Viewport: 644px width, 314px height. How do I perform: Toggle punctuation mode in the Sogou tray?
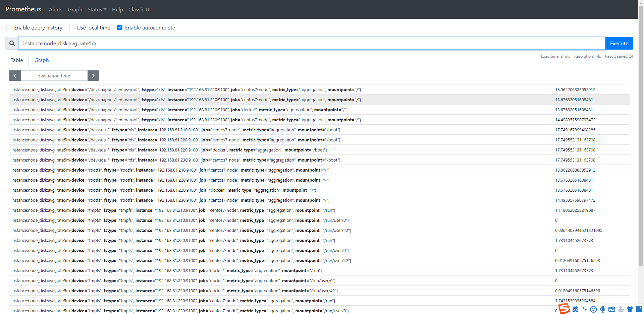585,309
